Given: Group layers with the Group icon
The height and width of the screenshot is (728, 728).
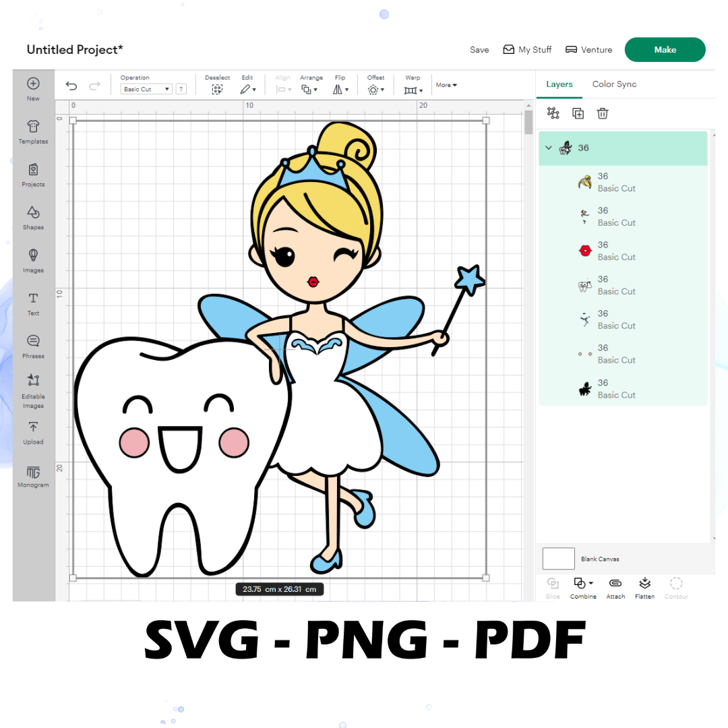Looking at the screenshot, I should pos(553,113).
